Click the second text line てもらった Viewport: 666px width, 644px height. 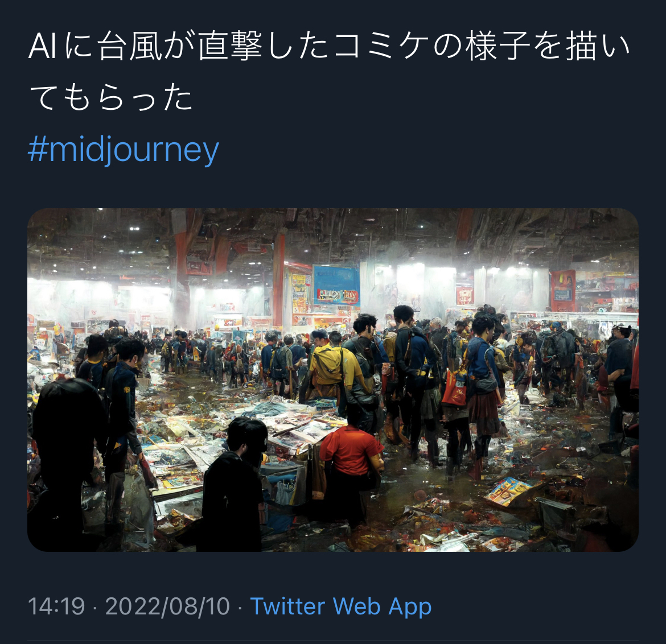pos(111,97)
